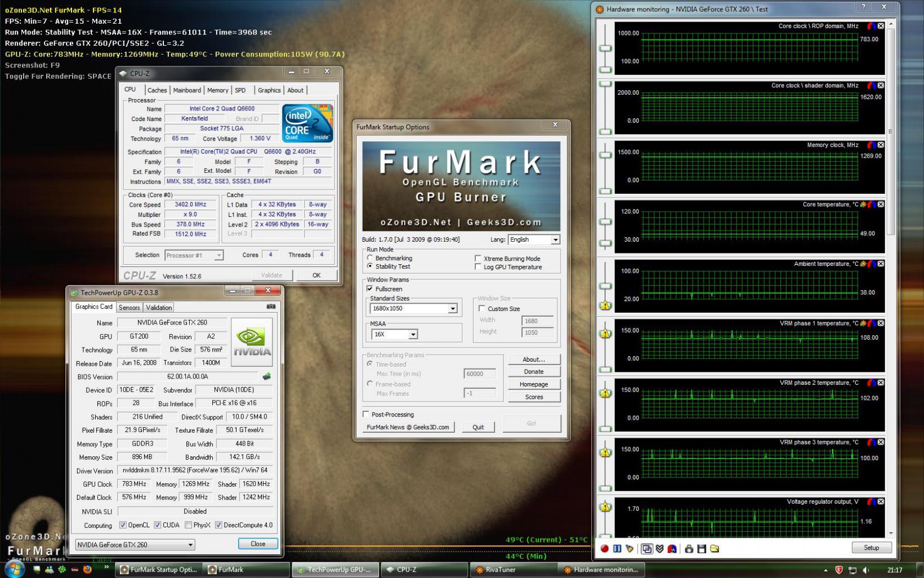The height and width of the screenshot is (578, 924).
Task: Click the magnet icon in the Hardware monitoring bottom toolbar
Action: (672, 548)
